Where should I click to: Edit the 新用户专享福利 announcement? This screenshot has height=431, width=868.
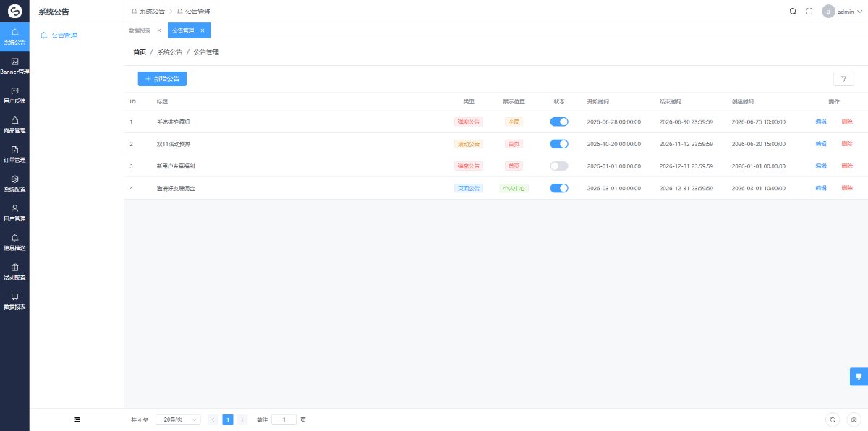click(x=821, y=166)
